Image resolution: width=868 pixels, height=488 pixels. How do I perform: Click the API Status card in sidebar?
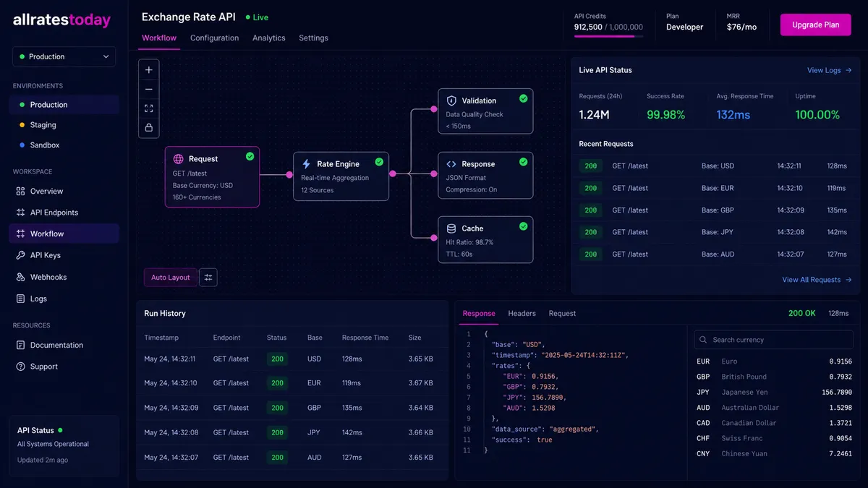[x=64, y=445]
